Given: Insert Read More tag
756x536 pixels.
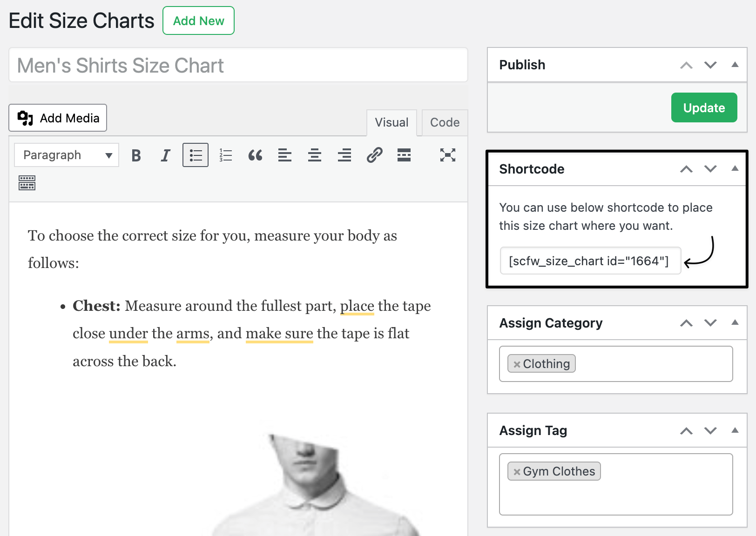Looking at the screenshot, I should tap(404, 155).
